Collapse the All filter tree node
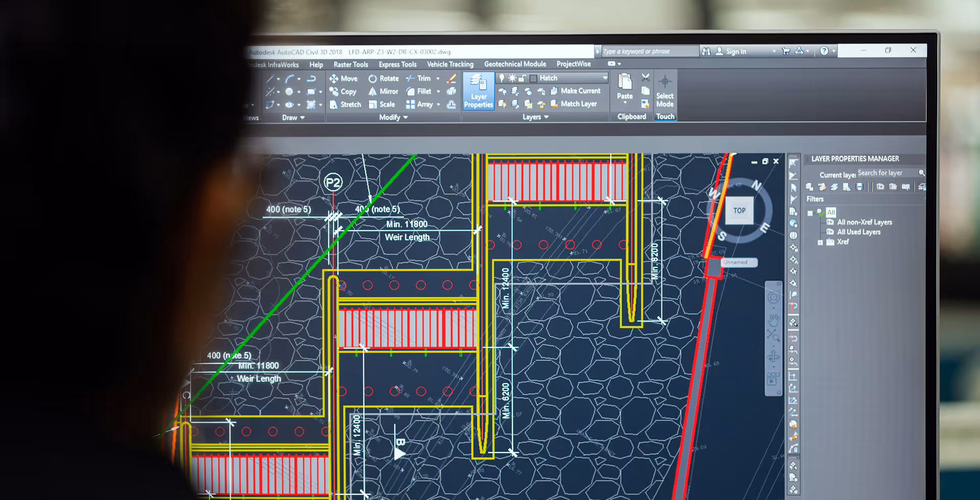Image resolution: width=980 pixels, height=500 pixels. tap(810, 213)
